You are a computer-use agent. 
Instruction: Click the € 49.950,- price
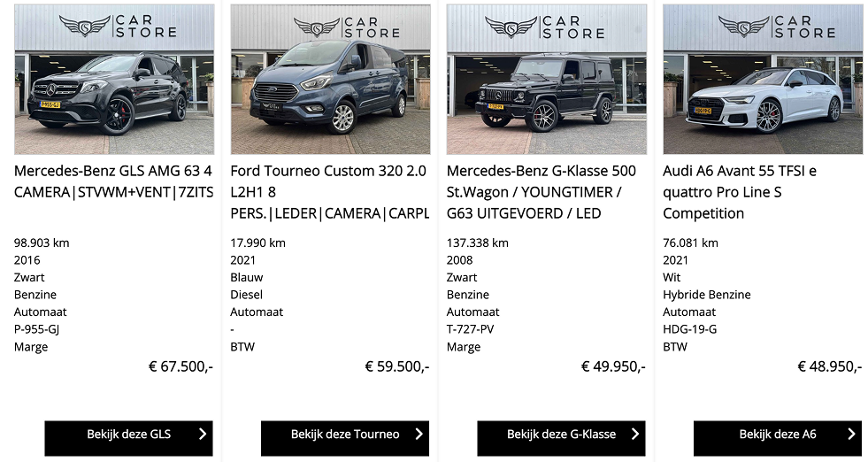(613, 366)
